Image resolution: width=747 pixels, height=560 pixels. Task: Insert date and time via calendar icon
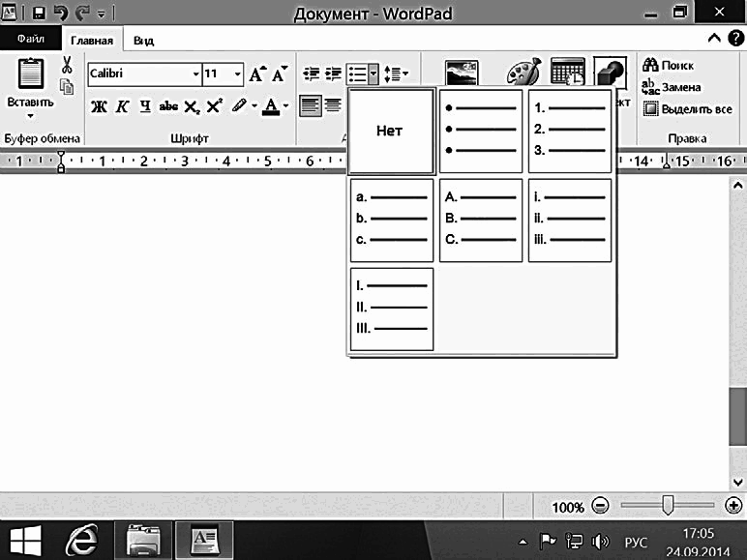coord(568,72)
